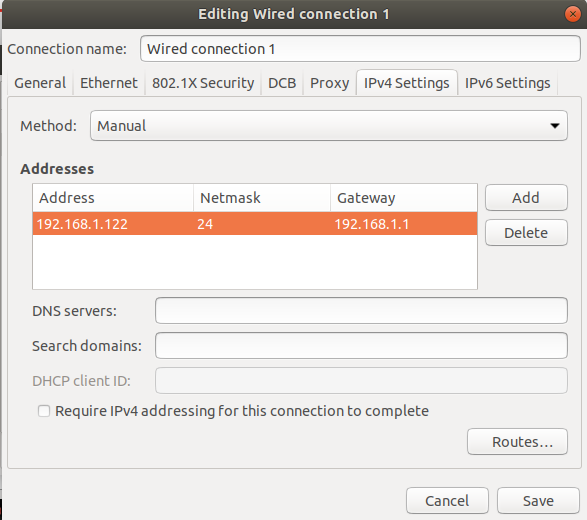Close the Editing Wired connection dialog
The image size is (587, 520).
pyautogui.click(x=572, y=14)
